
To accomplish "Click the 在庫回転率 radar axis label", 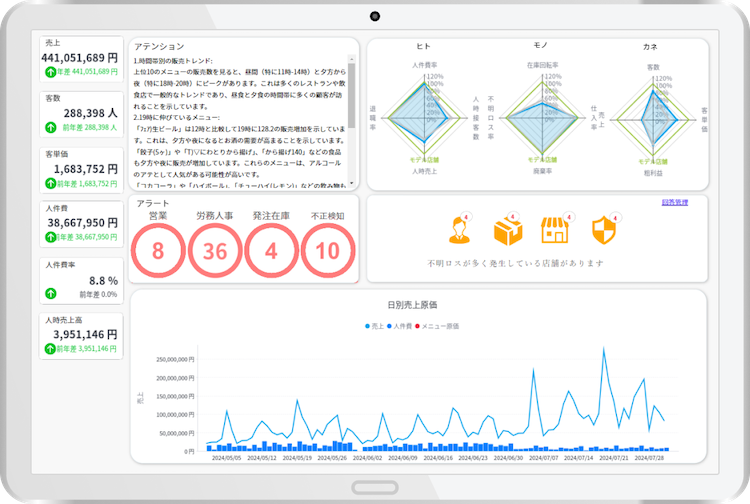I will [542, 65].
